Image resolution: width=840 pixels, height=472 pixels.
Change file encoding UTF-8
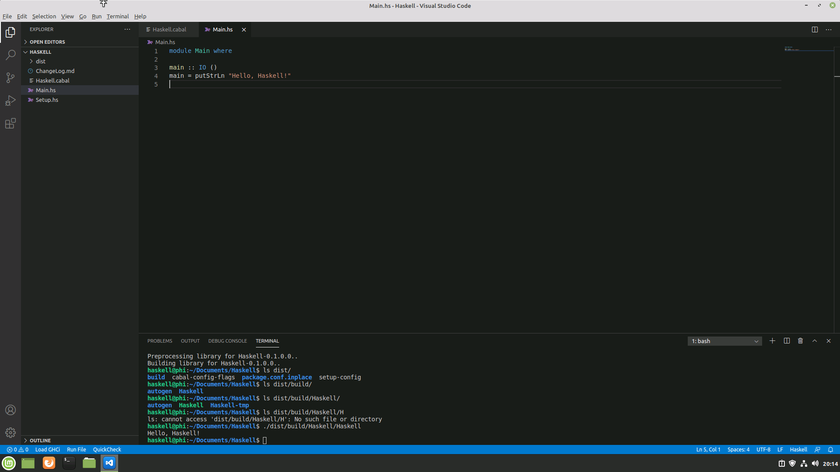point(763,449)
